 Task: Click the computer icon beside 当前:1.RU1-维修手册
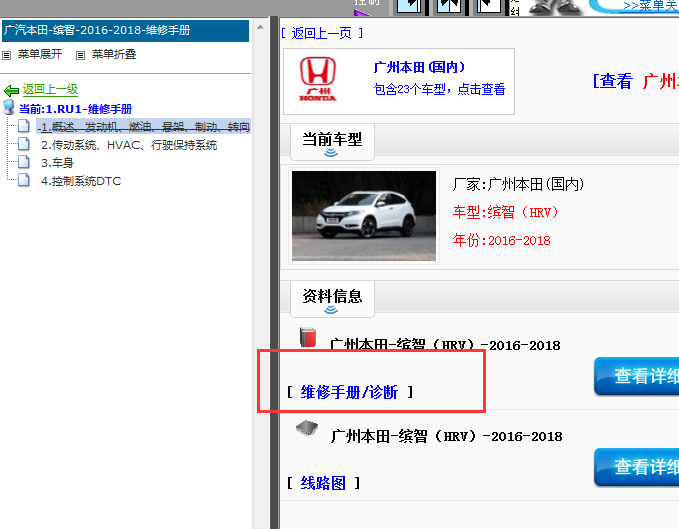click(x=9, y=108)
